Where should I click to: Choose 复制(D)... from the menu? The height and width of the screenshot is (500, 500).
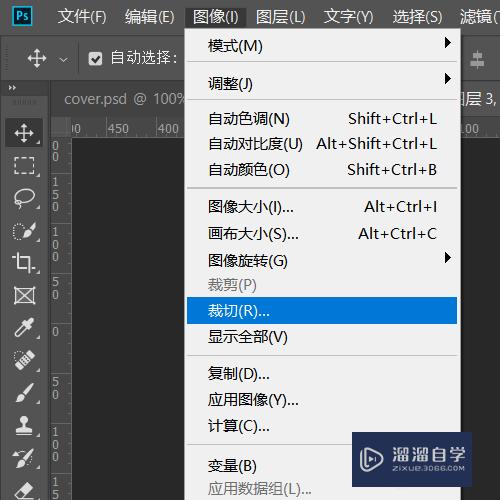tap(322, 374)
